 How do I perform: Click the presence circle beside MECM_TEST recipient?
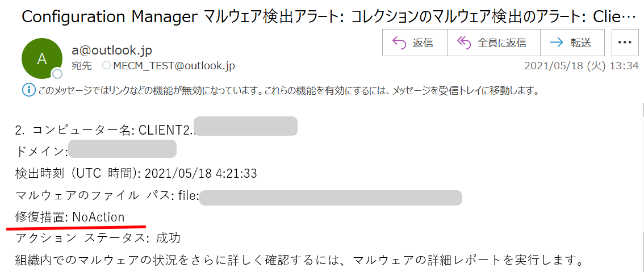click(x=106, y=65)
